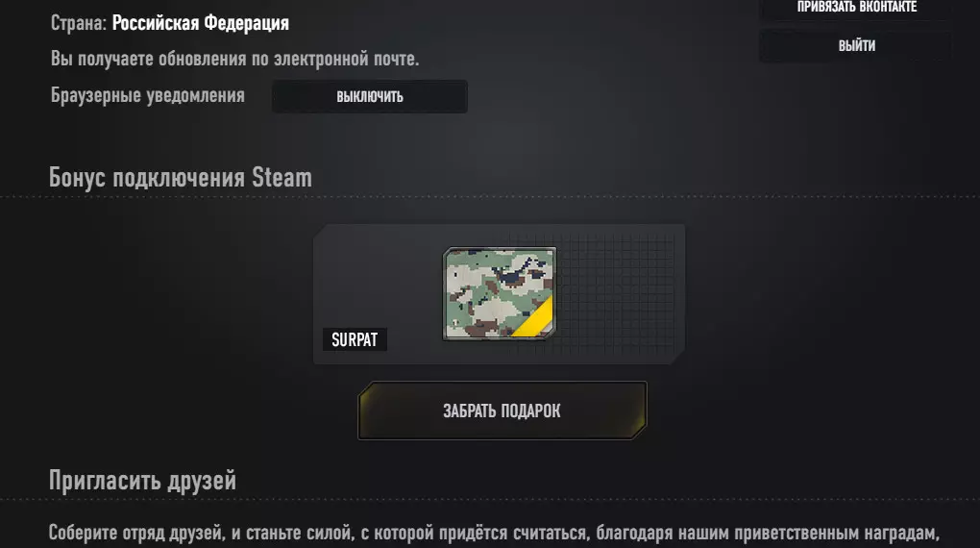Click the dotted divider below Пригласить друзей
This screenshot has height=548, width=980.
click(x=490, y=499)
